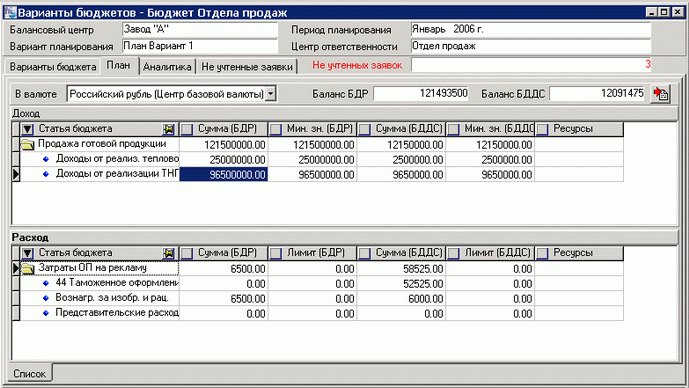Screen dimensions: 689x388
Task: Click the Баланс БДР value field
Action: click(421, 94)
